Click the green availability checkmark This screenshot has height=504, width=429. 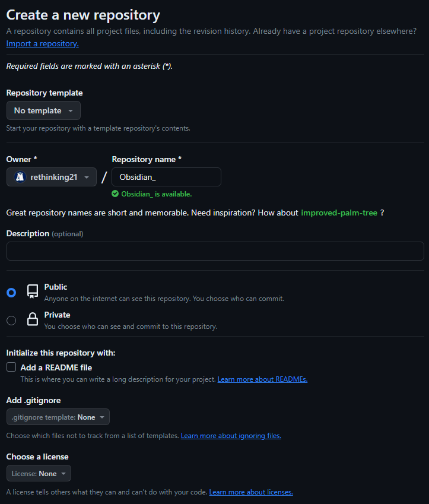(116, 194)
